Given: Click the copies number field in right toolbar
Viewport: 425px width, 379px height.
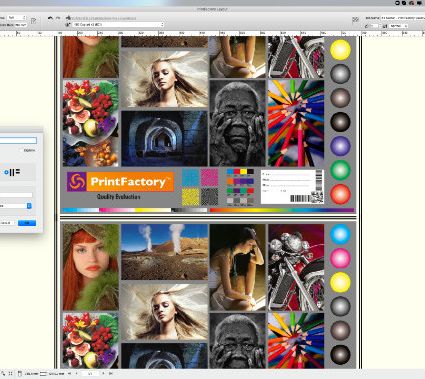Looking at the screenshot, I should pos(375,26).
